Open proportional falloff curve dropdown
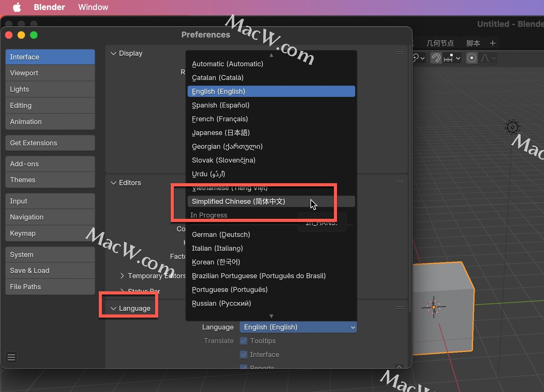Viewport: 544px width, 392px height. 488,58
